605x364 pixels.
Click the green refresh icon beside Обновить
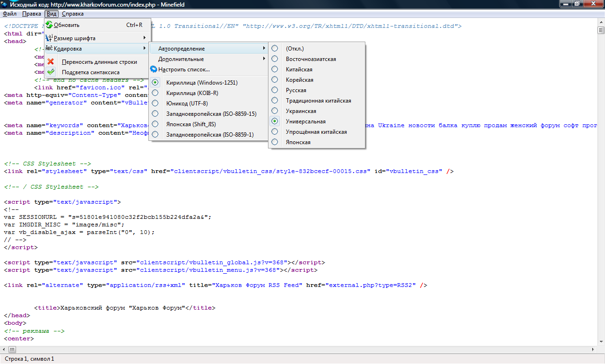[49, 25]
